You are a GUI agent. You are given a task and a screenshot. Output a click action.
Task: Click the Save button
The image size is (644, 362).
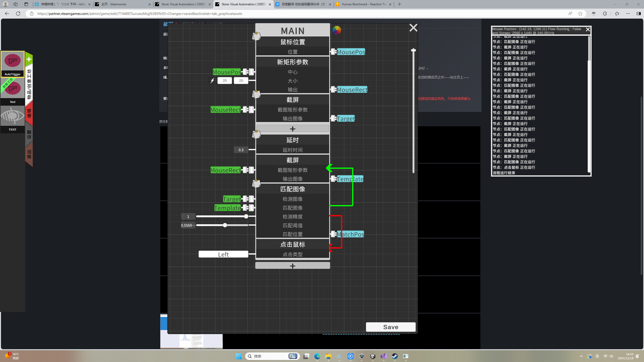click(x=390, y=327)
